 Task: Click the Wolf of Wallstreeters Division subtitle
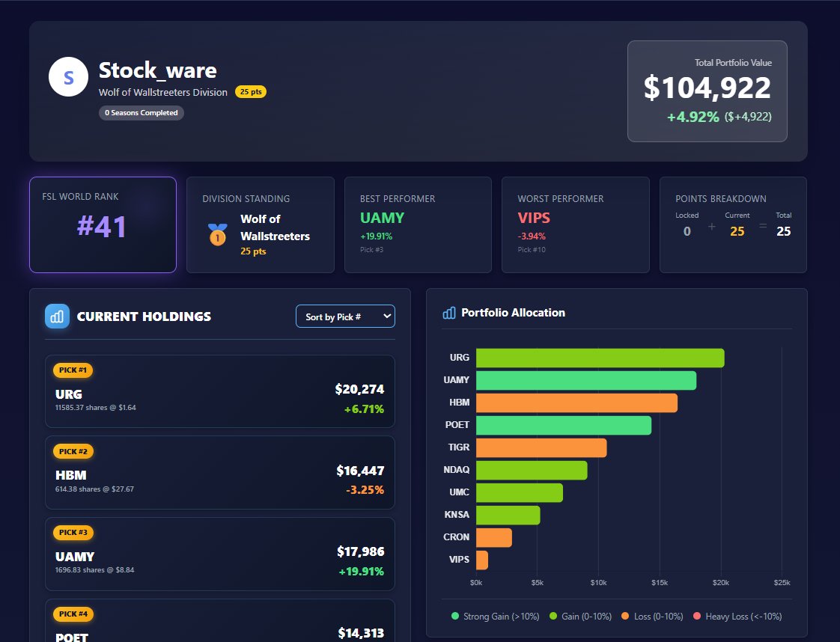point(163,92)
